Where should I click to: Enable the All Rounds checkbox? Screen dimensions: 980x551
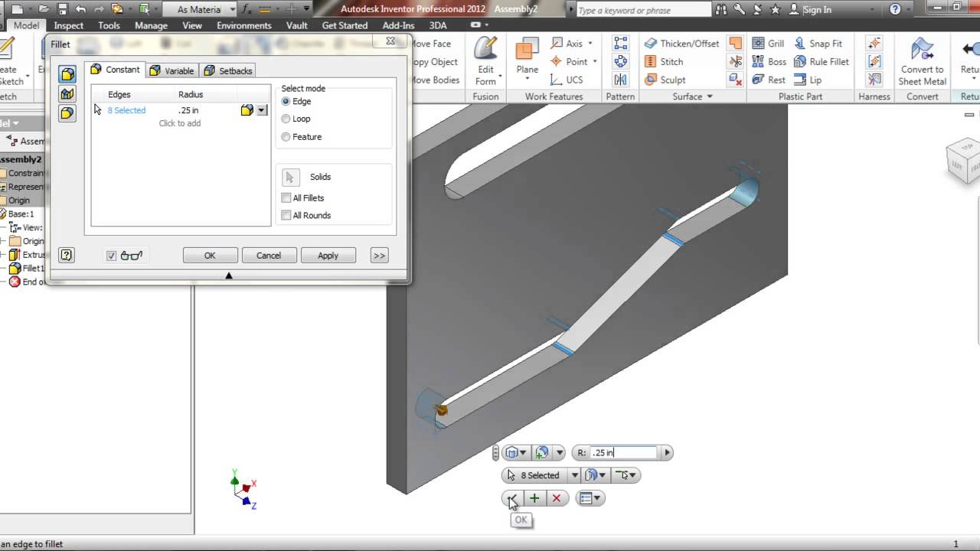(x=286, y=215)
